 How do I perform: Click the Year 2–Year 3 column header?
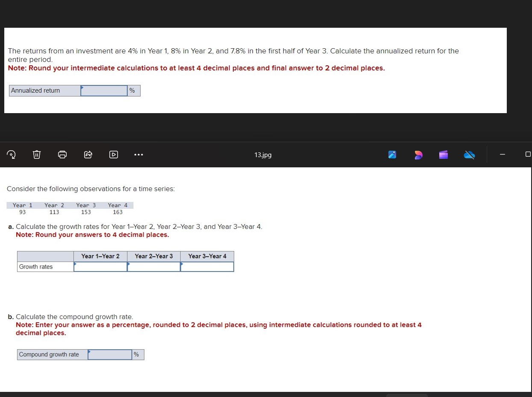coord(154,256)
